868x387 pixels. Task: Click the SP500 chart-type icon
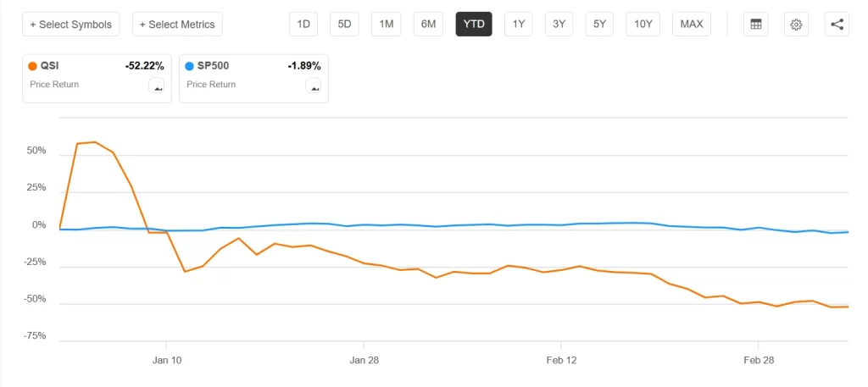click(x=314, y=86)
